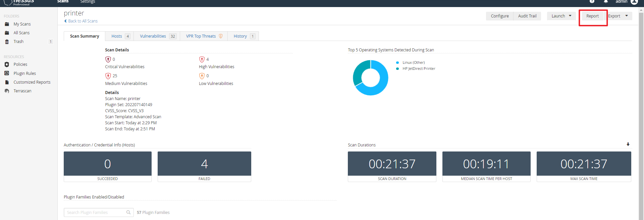Click the Back to All Scans chevron
The height and width of the screenshot is (220, 644).
point(65,21)
